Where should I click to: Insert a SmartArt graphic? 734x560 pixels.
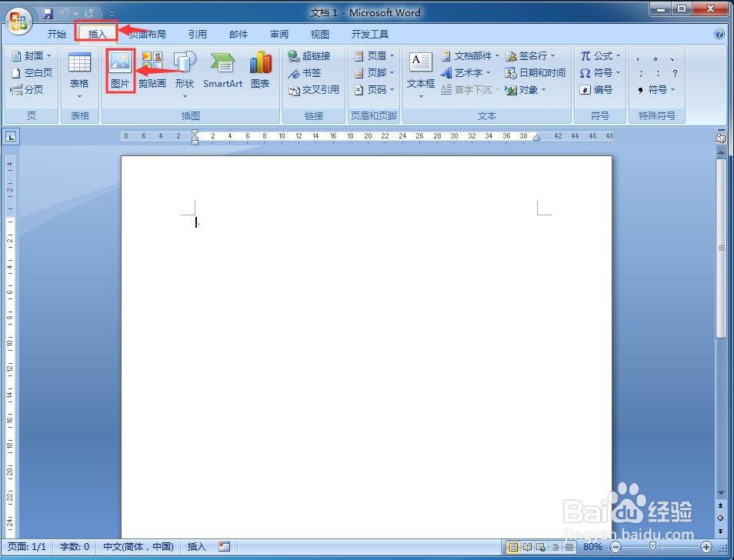223,70
